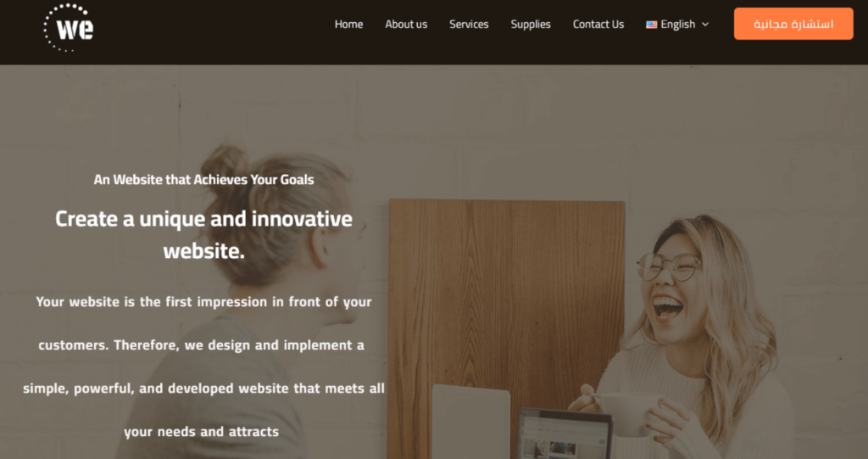Viewport: 868px width, 459px height.
Task: Navigate to Services in the header
Action: (469, 25)
